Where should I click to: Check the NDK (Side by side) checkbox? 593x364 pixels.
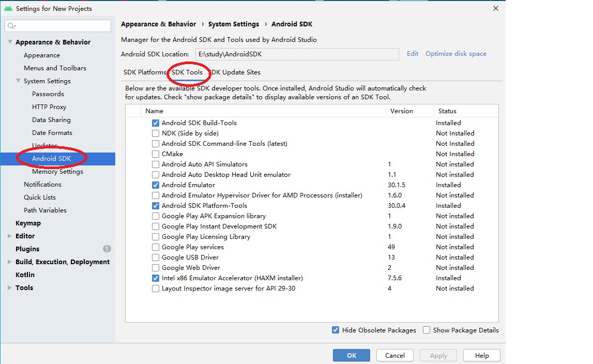[156, 133]
